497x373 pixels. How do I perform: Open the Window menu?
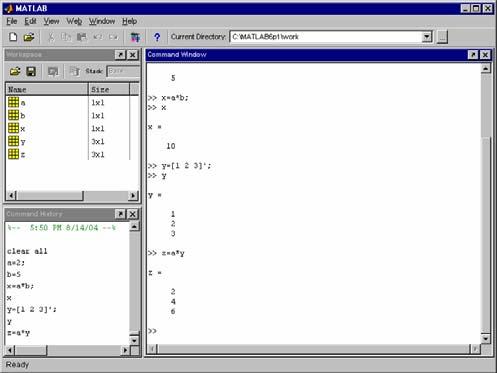coord(102,21)
